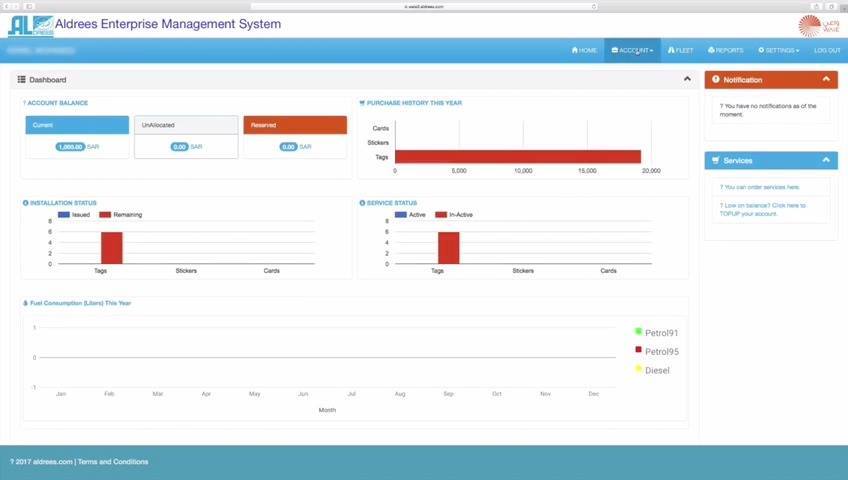Click the Service Status info icon
The width and height of the screenshot is (848, 480).
362,203
